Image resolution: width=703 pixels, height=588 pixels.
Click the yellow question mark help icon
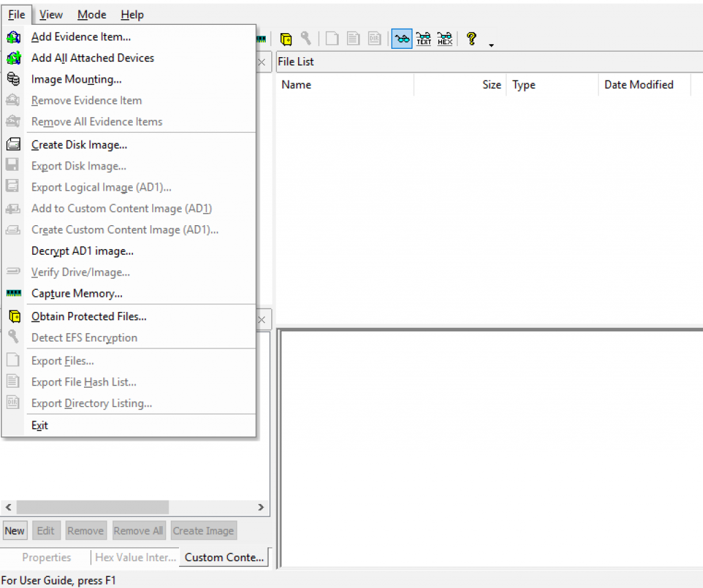tap(471, 39)
